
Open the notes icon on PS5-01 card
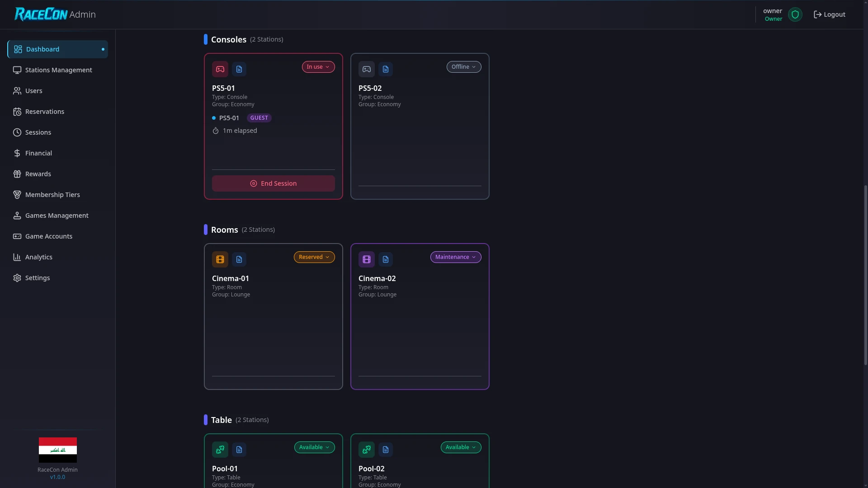(x=239, y=69)
